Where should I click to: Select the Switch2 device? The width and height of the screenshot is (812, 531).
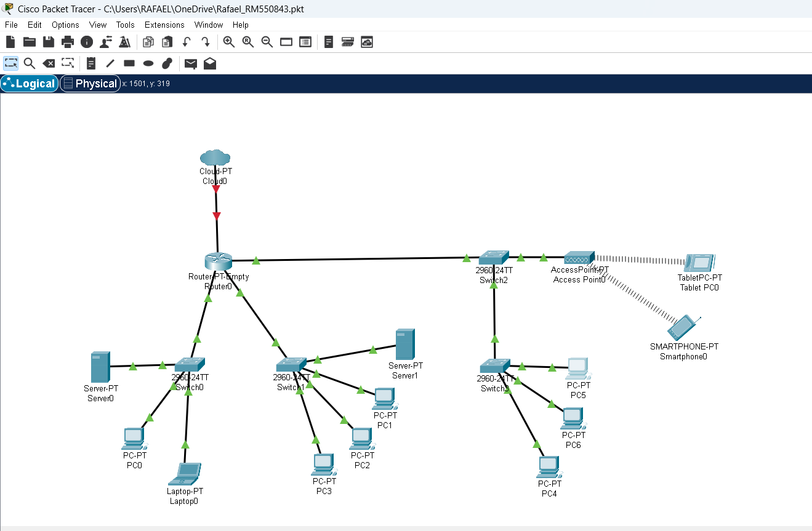tap(494, 258)
